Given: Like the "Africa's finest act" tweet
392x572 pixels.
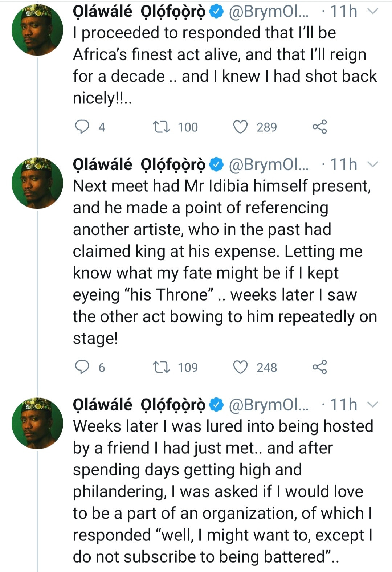Looking at the screenshot, I should coord(240,127).
